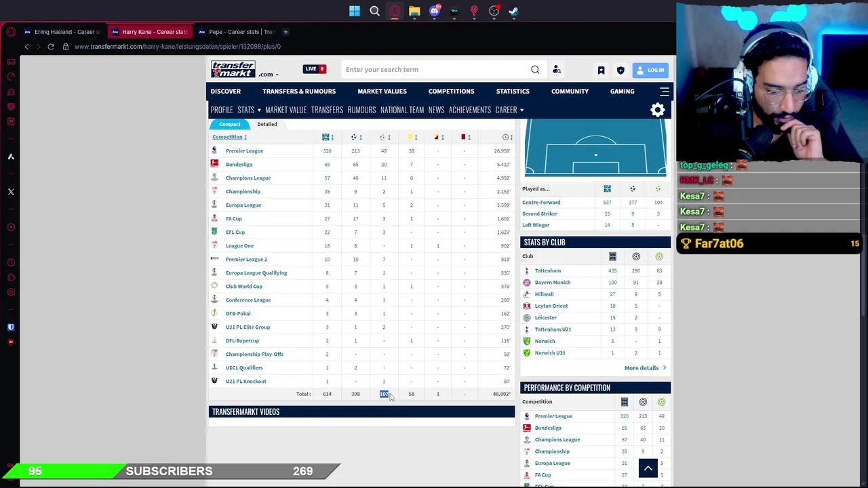Switch to the Detailed view tab

point(267,124)
